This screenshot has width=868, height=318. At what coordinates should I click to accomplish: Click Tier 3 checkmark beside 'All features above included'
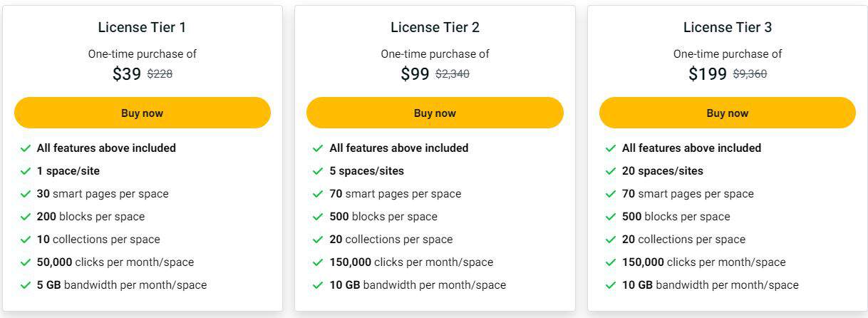[611, 148]
